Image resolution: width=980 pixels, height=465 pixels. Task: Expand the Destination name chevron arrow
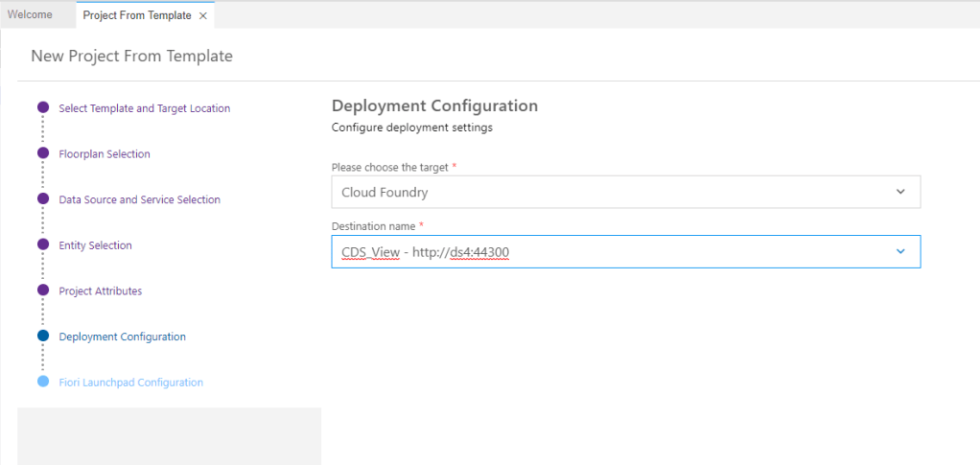900,252
